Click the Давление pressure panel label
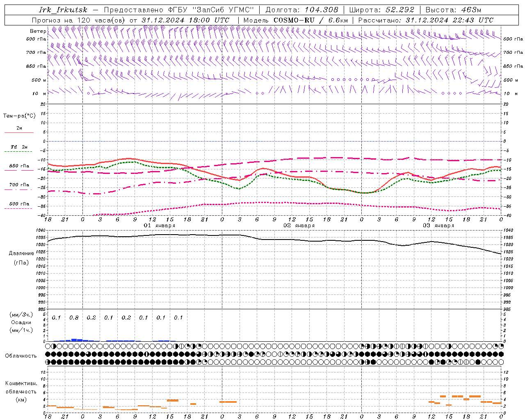 coord(21,253)
